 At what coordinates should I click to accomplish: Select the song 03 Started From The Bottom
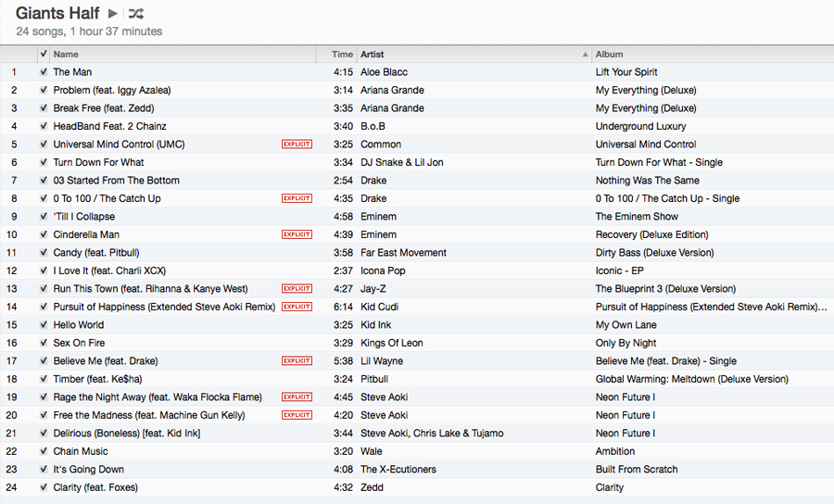click(116, 181)
